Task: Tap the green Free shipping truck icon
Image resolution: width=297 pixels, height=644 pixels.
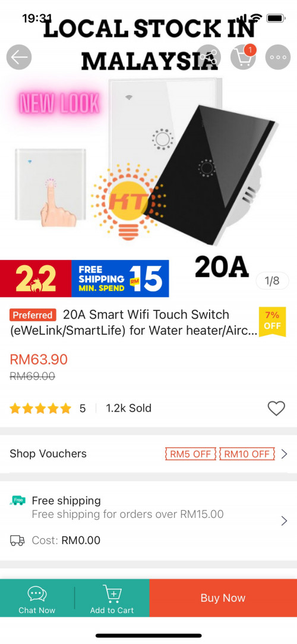Action: (18, 501)
